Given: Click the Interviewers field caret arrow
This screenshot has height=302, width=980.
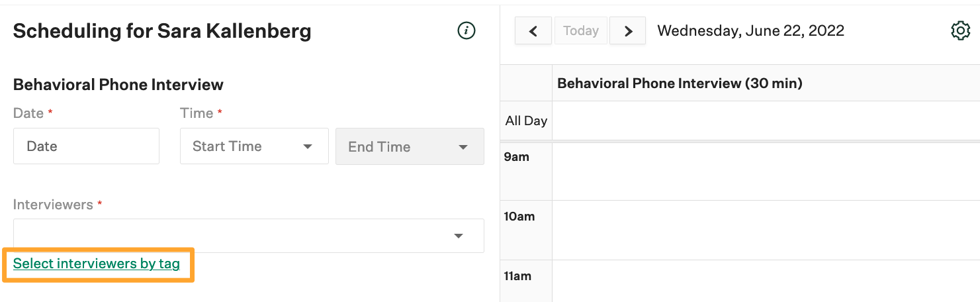Looking at the screenshot, I should pyautogui.click(x=459, y=236).
